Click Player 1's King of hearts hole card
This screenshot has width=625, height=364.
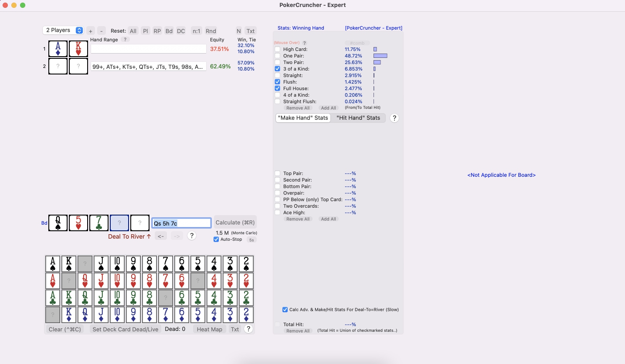pyautogui.click(x=78, y=49)
